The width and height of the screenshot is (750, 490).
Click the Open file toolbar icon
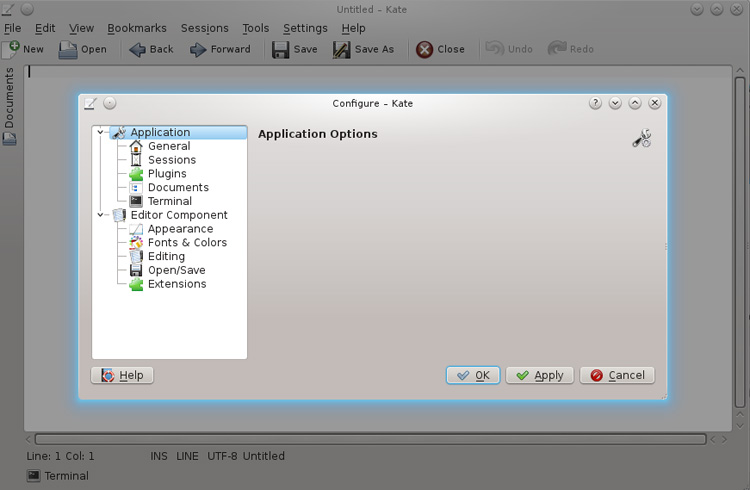point(68,49)
